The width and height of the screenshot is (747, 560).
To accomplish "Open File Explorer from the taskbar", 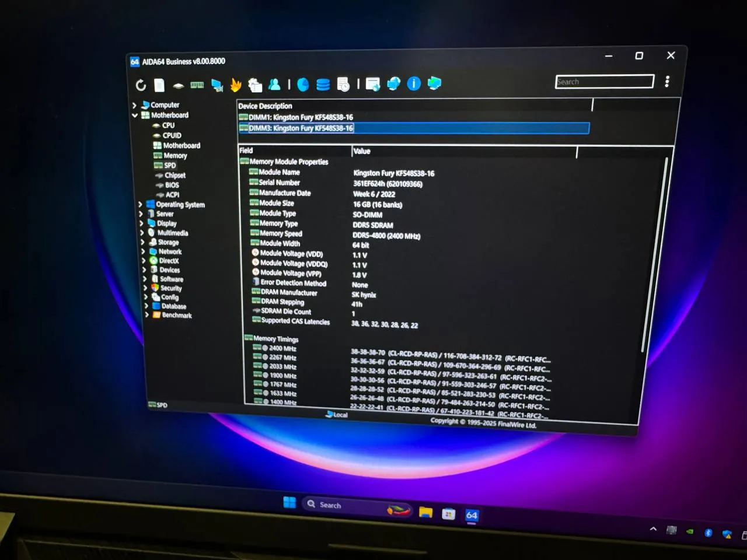I will [425, 513].
